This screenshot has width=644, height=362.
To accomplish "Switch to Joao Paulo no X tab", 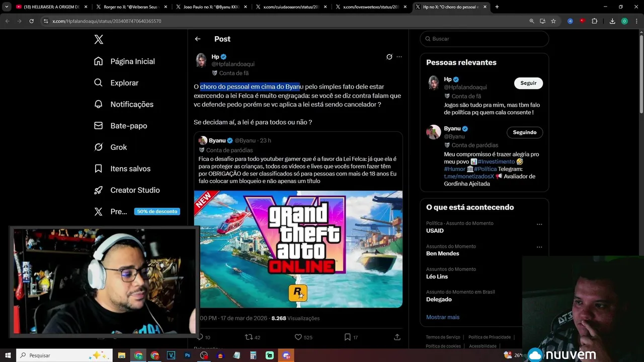I will [x=211, y=7].
